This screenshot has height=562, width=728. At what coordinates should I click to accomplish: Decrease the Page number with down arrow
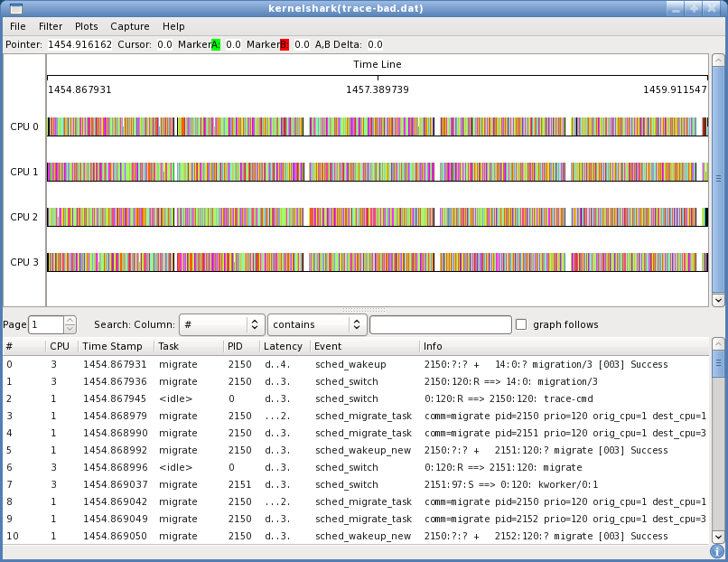(x=70, y=329)
